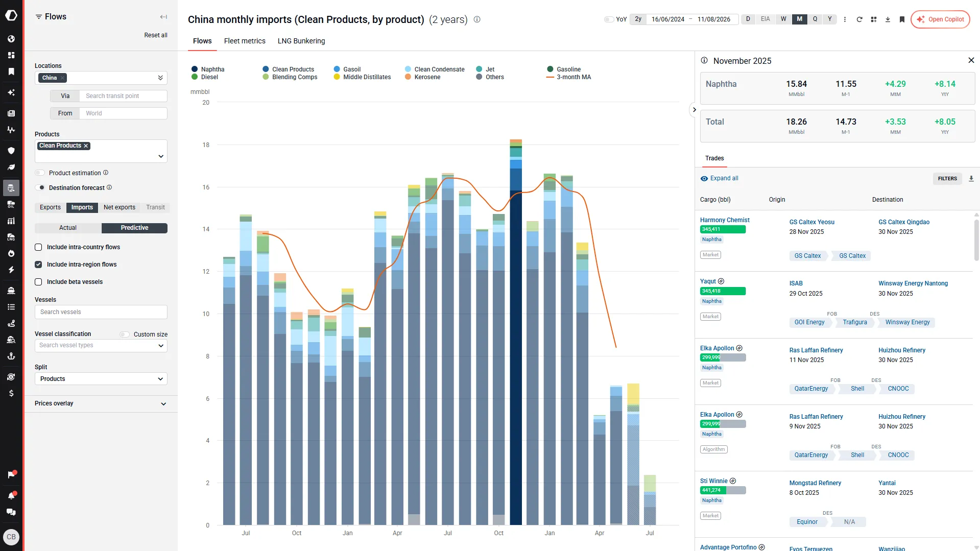
Task: Open the notifications bell in sidebar
Action: tap(11, 495)
